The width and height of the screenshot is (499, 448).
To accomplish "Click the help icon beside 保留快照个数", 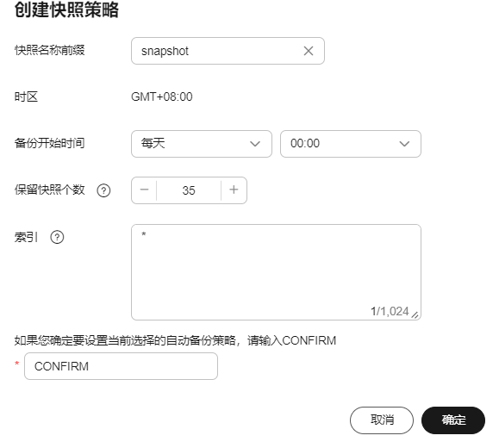I will 103,190.
